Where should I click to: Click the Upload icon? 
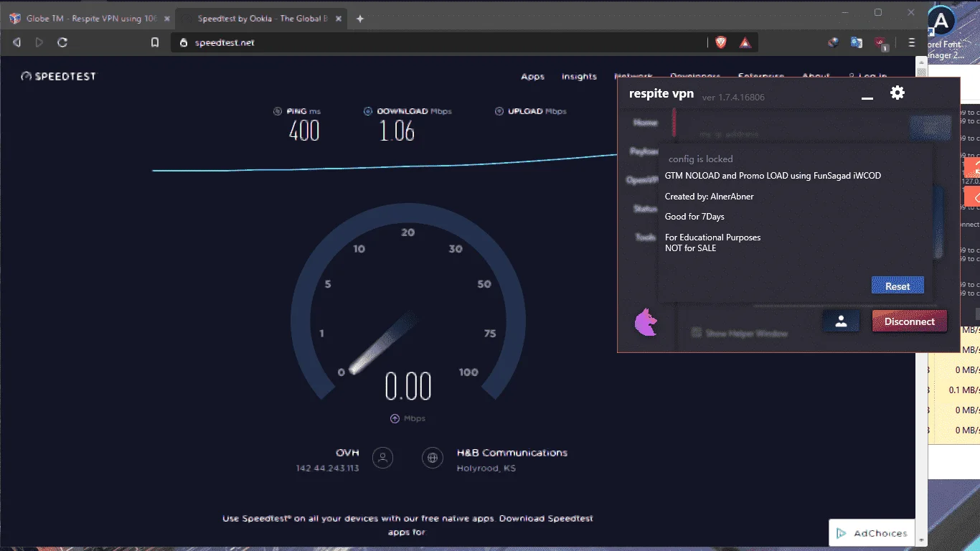pyautogui.click(x=499, y=111)
